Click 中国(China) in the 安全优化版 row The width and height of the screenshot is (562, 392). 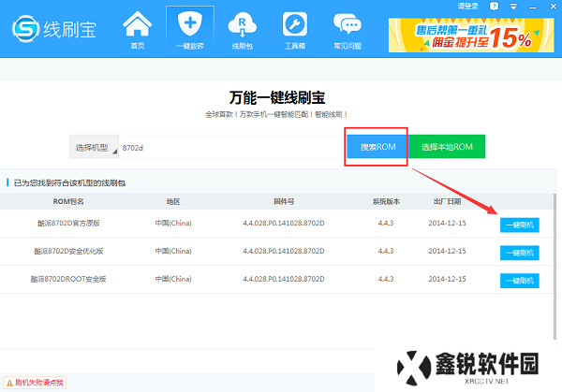(x=173, y=251)
